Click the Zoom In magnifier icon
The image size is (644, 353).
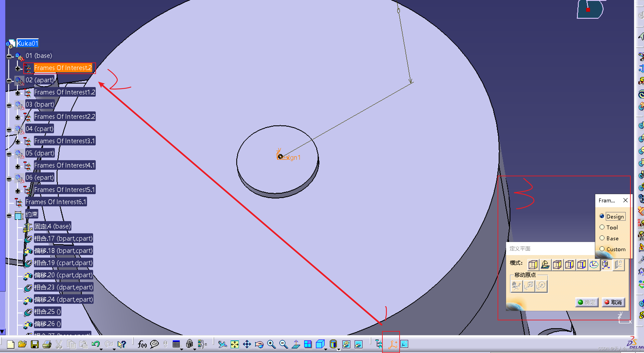tap(271, 344)
